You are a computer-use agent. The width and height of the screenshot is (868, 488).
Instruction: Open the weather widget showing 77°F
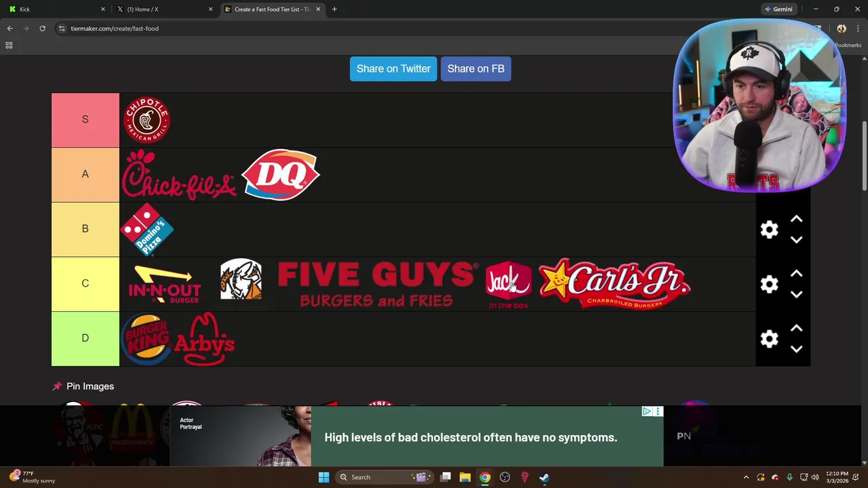33,477
